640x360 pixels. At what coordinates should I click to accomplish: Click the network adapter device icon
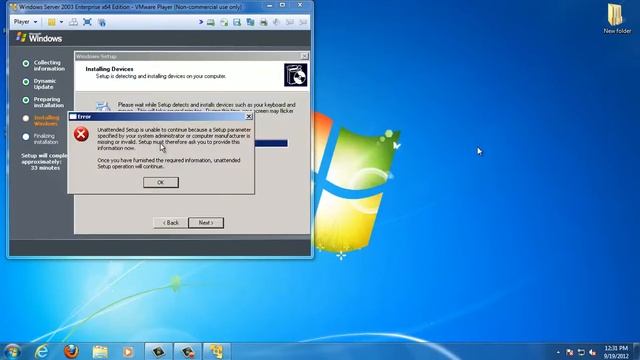250,22
